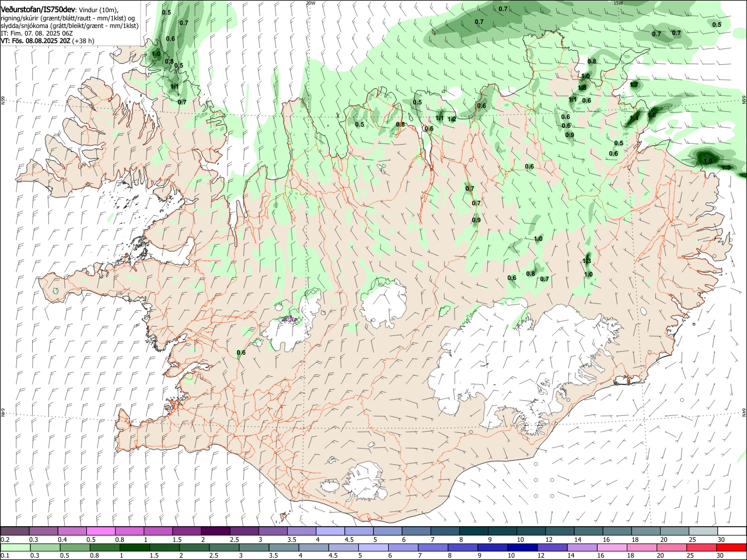Select the light gray swatch between 25 and 30 in the top legend row

pyautogui.click(x=703, y=531)
